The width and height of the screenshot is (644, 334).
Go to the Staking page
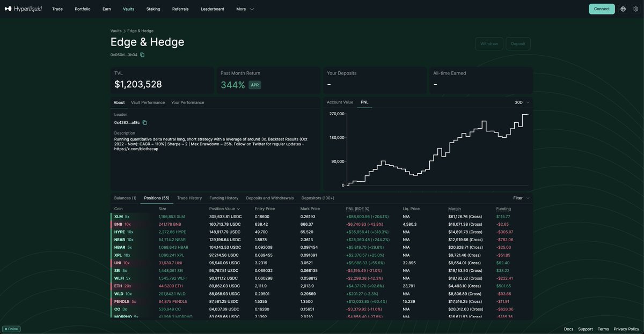[x=153, y=9]
